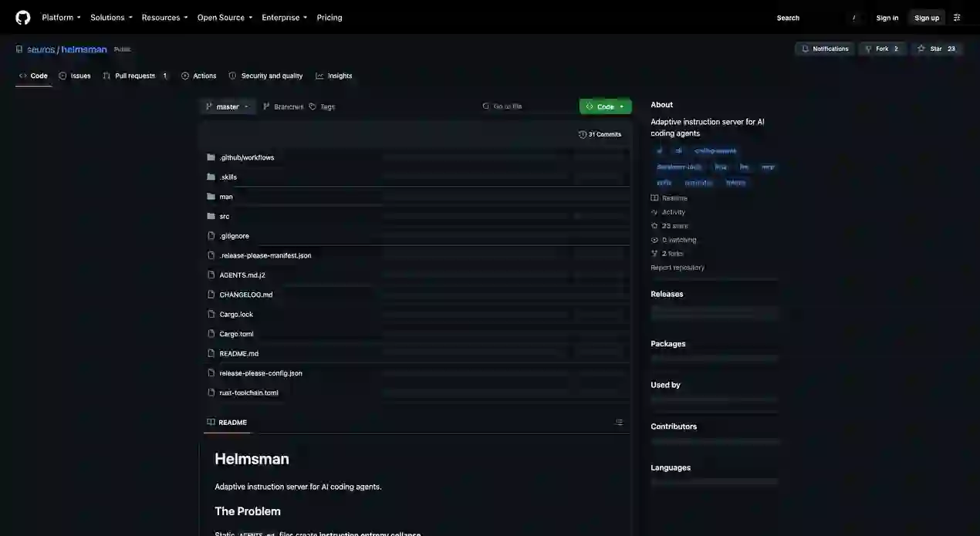
Task: Focus the Search box in the header
Action: point(818,18)
